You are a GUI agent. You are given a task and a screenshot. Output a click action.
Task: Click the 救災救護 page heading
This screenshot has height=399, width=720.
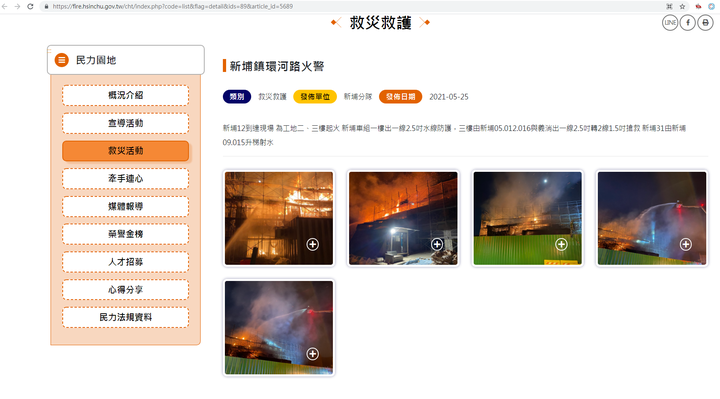pyautogui.click(x=381, y=22)
